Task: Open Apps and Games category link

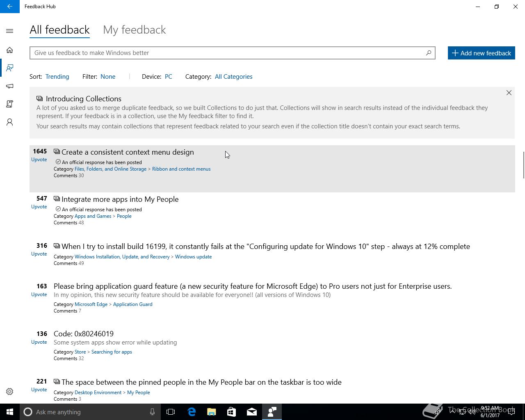Action: point(93,216)
